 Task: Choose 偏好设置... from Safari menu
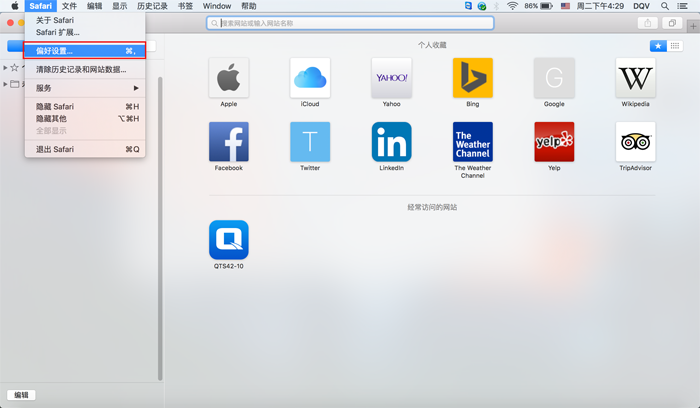click(x=85, y=51)
